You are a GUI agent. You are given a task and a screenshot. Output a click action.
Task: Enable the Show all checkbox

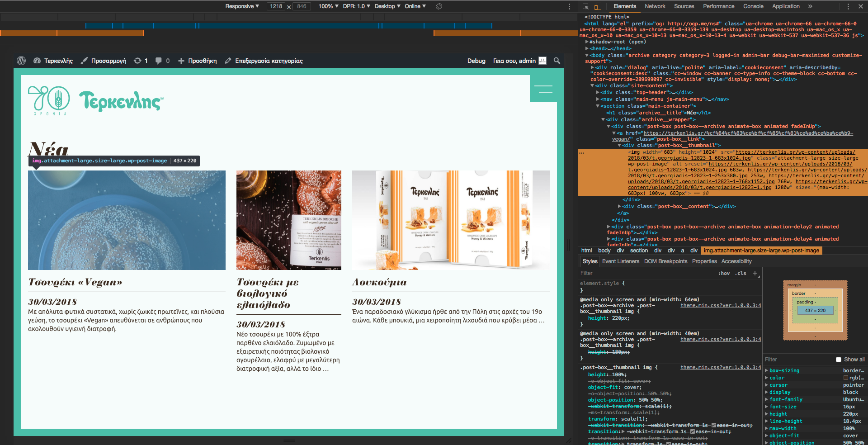coord(839,360)
